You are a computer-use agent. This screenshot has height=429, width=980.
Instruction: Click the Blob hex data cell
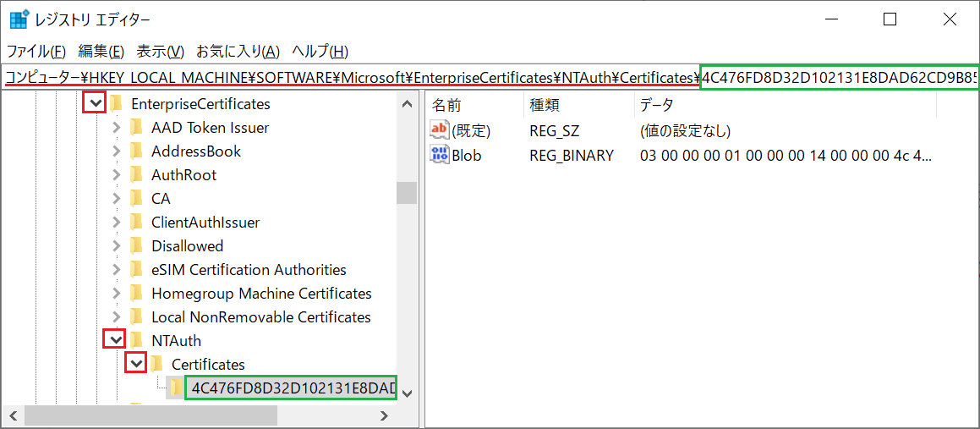pos(786,155)
